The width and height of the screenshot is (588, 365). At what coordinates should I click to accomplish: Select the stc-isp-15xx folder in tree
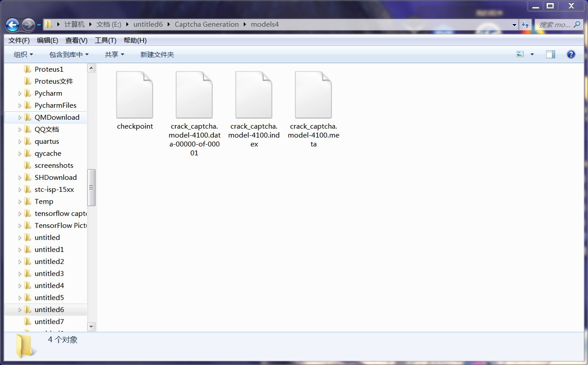pos(54,190)
